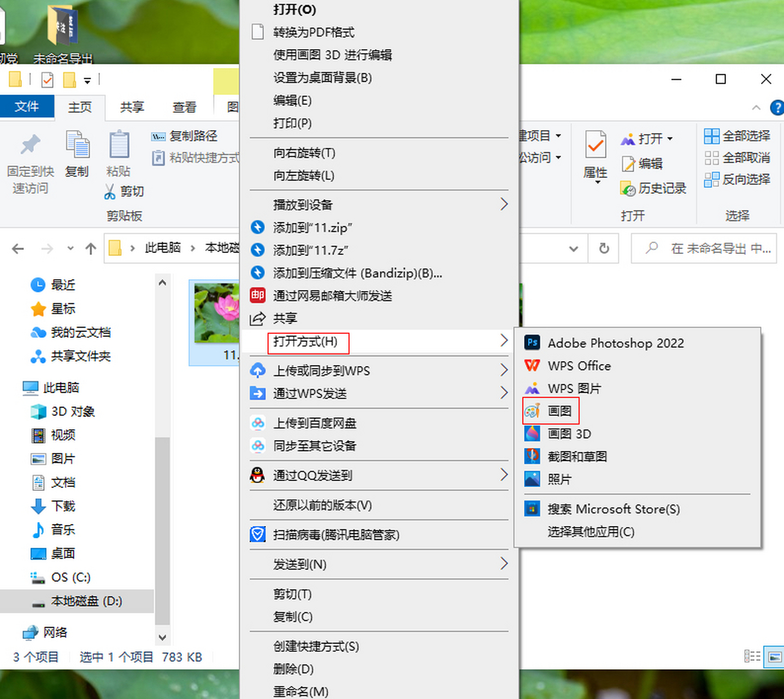Open 我的云文档 in navigation pane
784x699 pixels.
coord(71,332)
